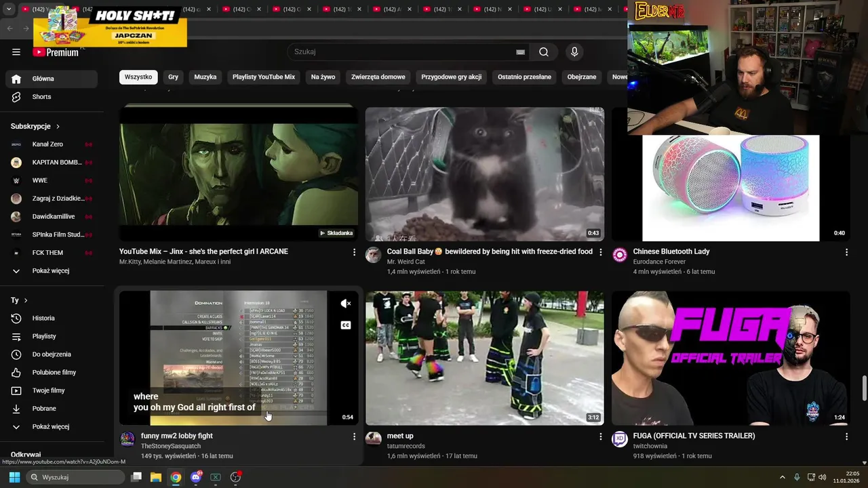Open KAPITAN BOMB... subscription channel
Image resolution: width=868 pixels, height=488 pixels.
point(52,163)
